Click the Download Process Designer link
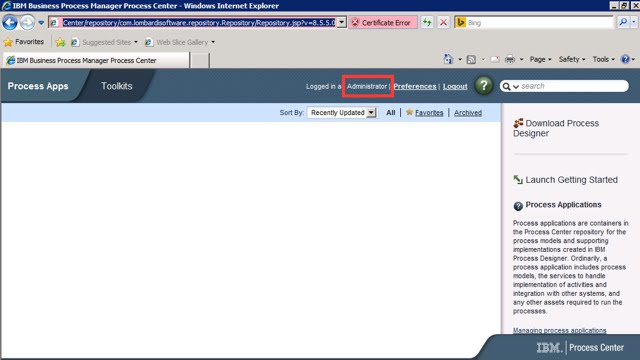The width and height of the screenshot is (640, 360). click(556, 128)
